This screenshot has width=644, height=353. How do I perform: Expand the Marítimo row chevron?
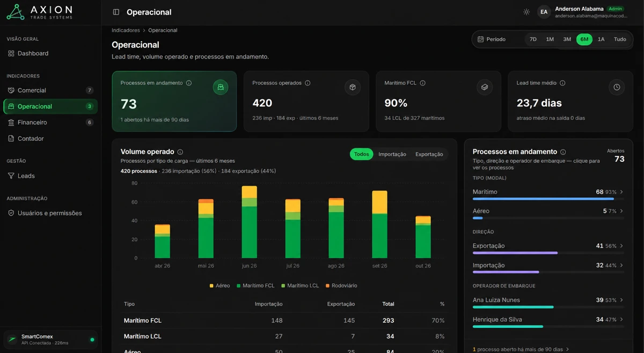tap(621, 192)
